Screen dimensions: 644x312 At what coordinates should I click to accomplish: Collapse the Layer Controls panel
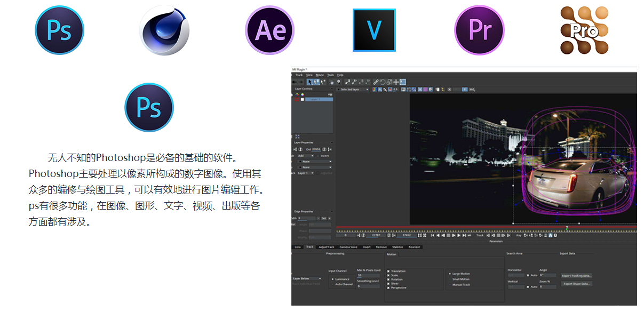pyautogui.click(x=332, y=89)
